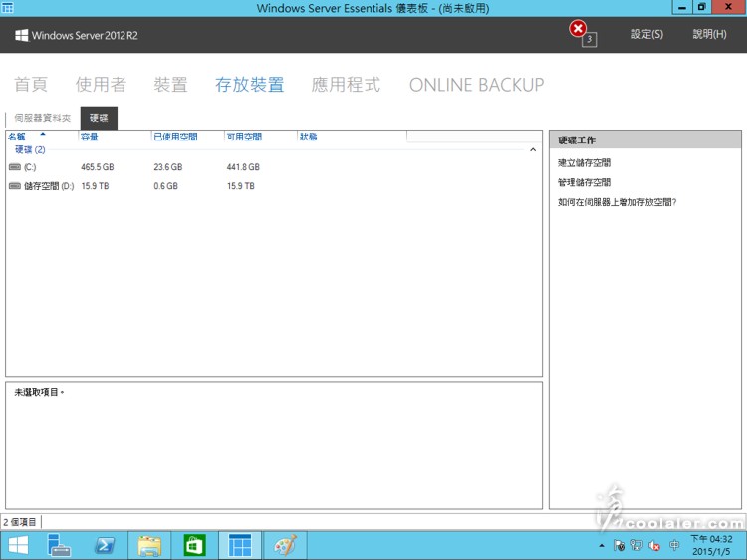This screenshot has height=560, width=747.
Task: Click the 中 input method indicator
Action: pyautogui.click(x=674, y=545)
